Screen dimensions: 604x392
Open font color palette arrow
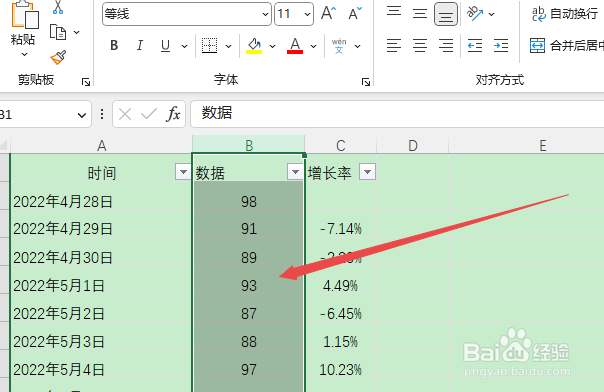(314, 46)
